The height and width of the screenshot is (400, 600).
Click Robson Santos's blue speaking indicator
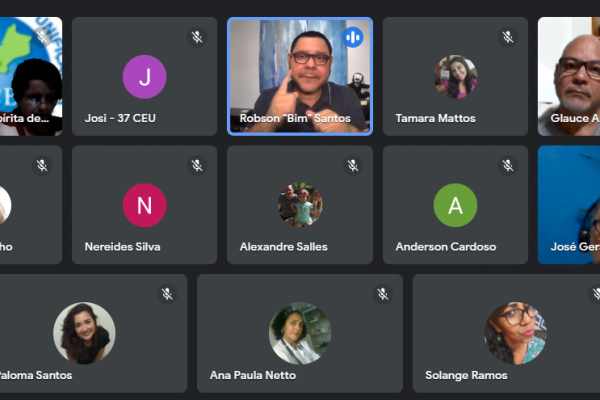click(352, 37)
